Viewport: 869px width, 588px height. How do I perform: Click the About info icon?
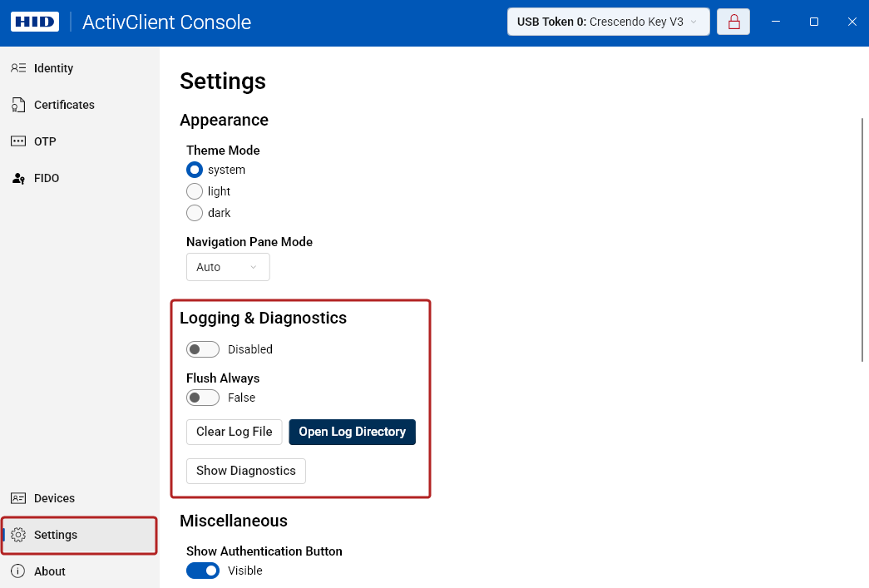18,571
